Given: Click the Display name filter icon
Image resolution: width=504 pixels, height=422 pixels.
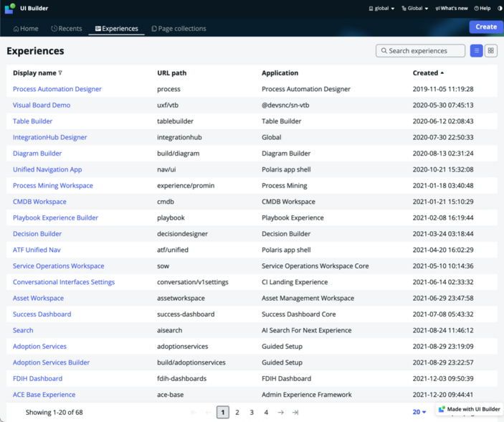Looking at the screenshot, I should (60, 73).
